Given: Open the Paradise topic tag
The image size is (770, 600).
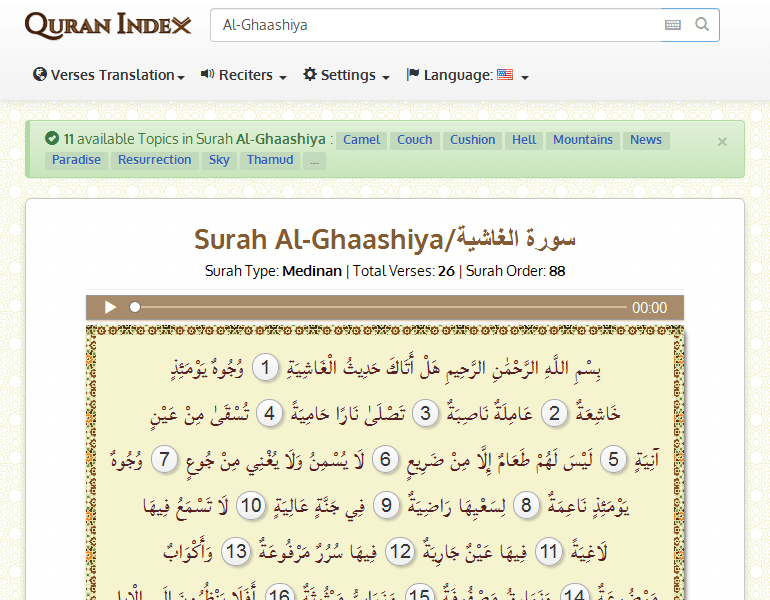Looking at the screenshot, I should pos(76,160).
